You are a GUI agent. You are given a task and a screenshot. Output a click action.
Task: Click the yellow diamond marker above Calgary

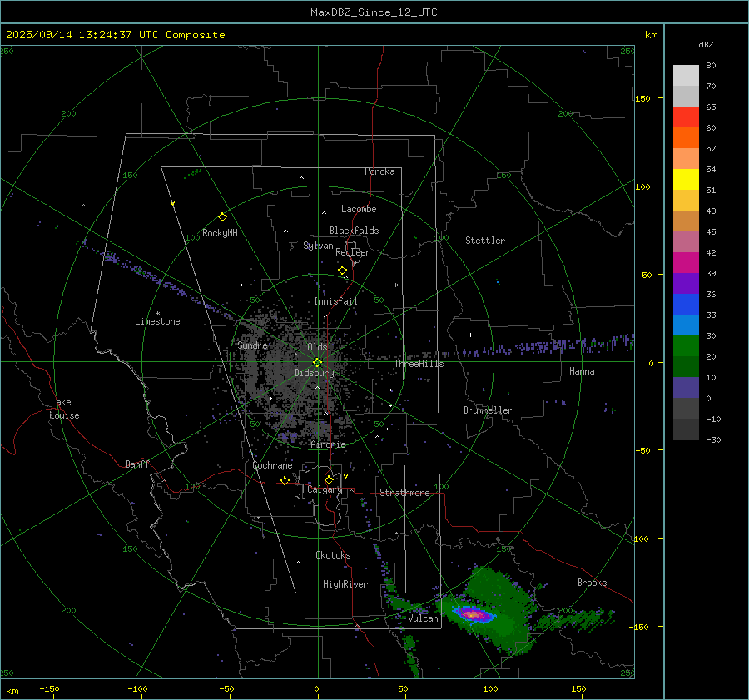[329, 479]
